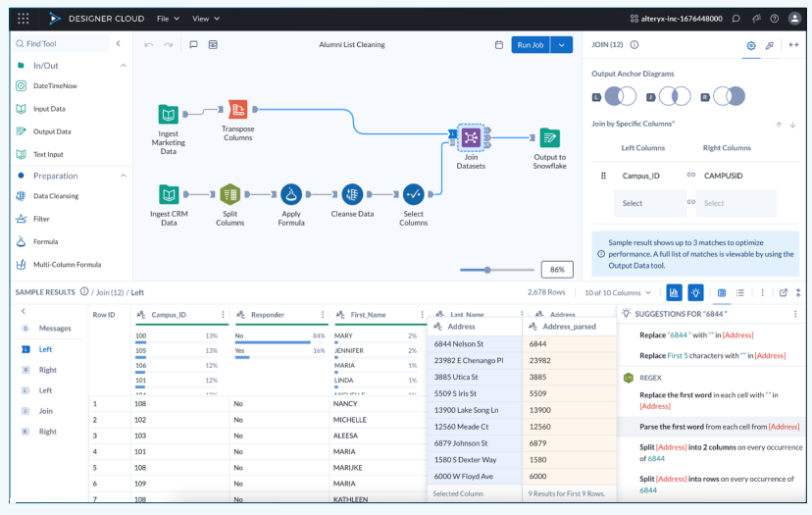The image size is (812, 515).
Task: Open the alteryx-inc-1676448000 workspace switcher
Action: 676,19
